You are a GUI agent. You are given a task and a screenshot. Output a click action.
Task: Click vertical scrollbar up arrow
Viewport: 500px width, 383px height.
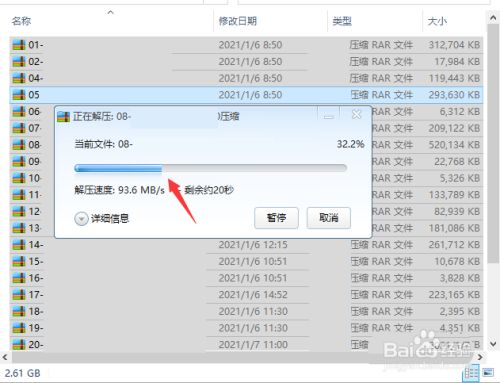[493, 18]
